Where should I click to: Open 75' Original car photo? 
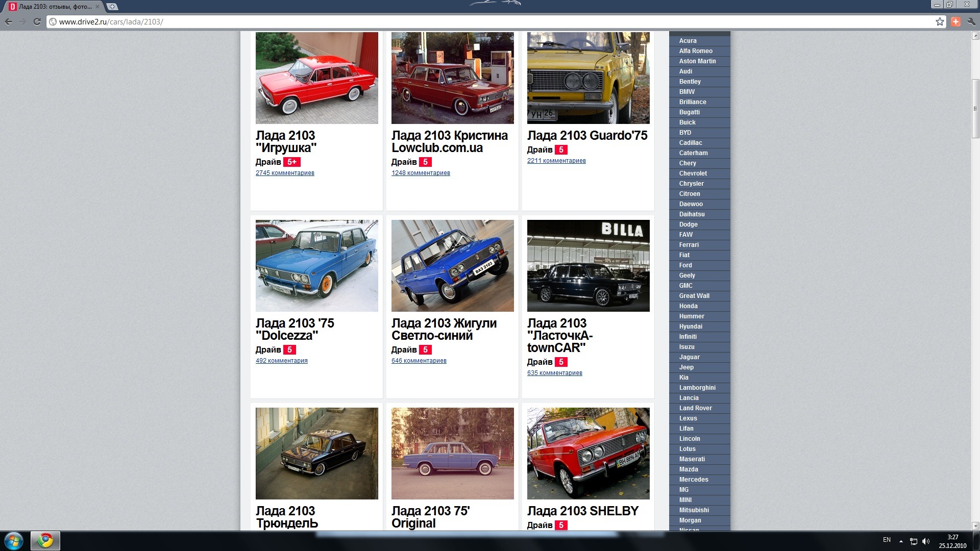(453, 454)
